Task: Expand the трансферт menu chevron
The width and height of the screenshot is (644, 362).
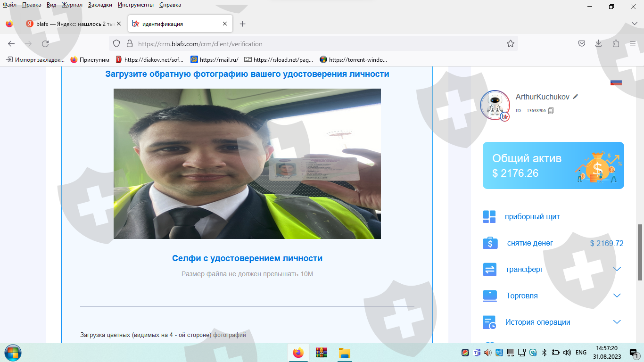Action: 617,269
